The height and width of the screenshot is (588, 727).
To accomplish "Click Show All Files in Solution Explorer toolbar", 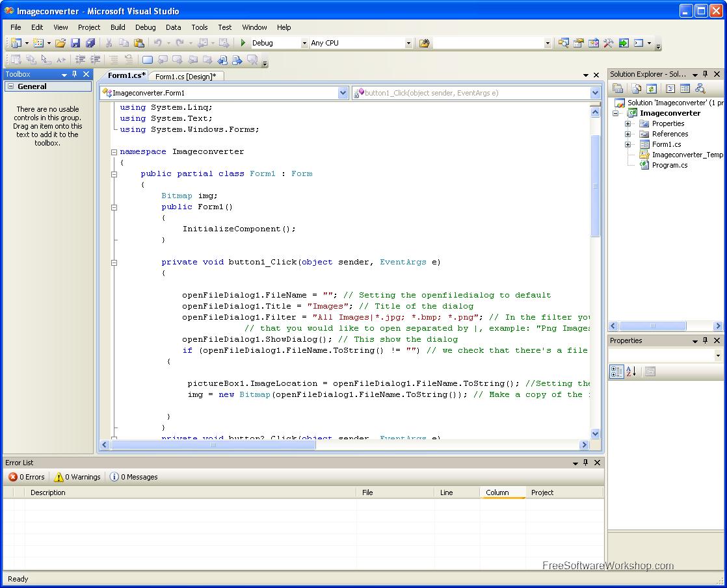I will pyautogui.click(x=637, y=88).
